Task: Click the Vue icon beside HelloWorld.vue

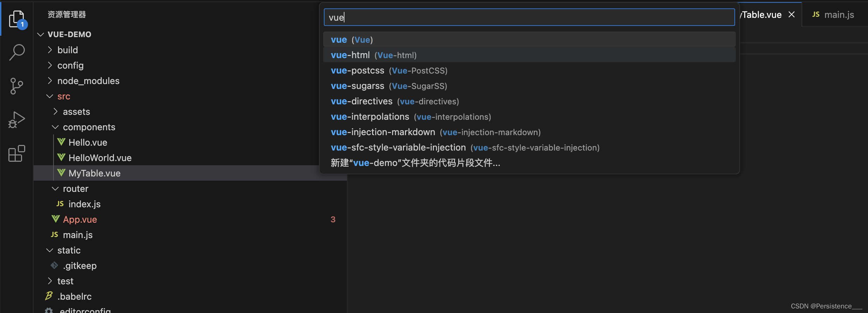Action: click(x=61, y=158)
